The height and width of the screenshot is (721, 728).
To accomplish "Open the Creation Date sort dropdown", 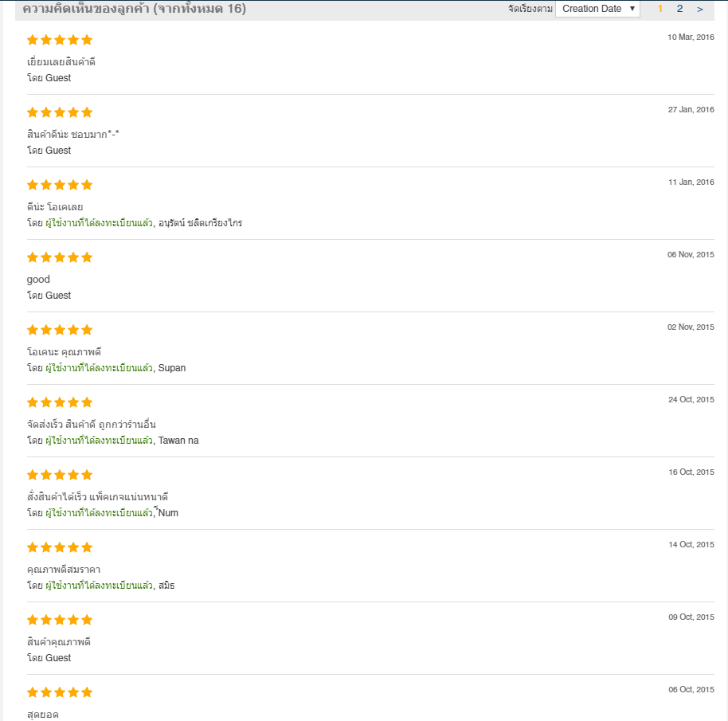I will pos(597,9).
